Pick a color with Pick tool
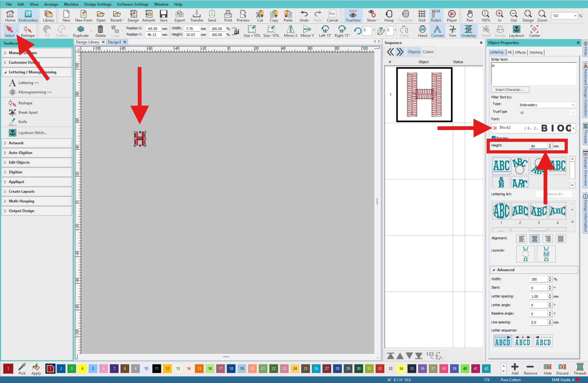 point(22,369)
